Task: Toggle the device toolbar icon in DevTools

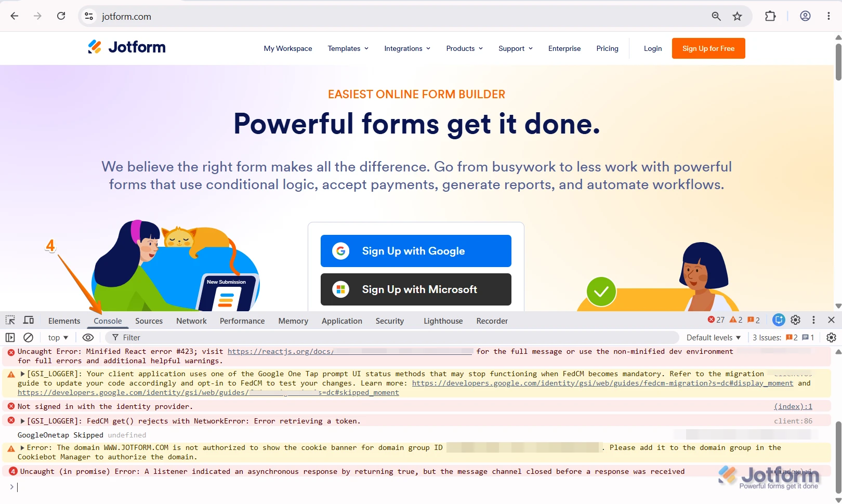Action: pos(29,320)
